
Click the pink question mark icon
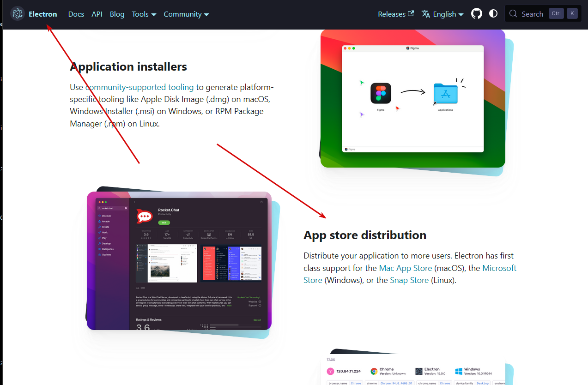pos(330,371)
